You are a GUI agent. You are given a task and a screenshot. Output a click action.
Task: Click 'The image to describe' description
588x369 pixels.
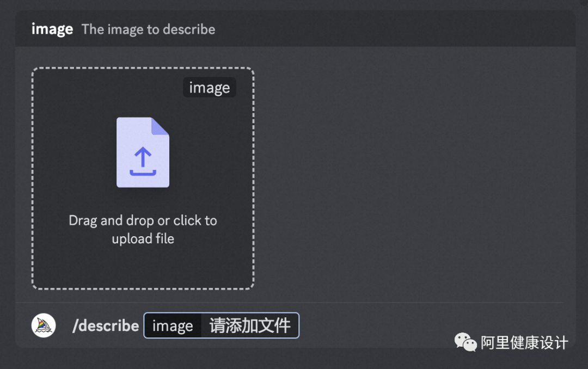click(x=149, y=29)
